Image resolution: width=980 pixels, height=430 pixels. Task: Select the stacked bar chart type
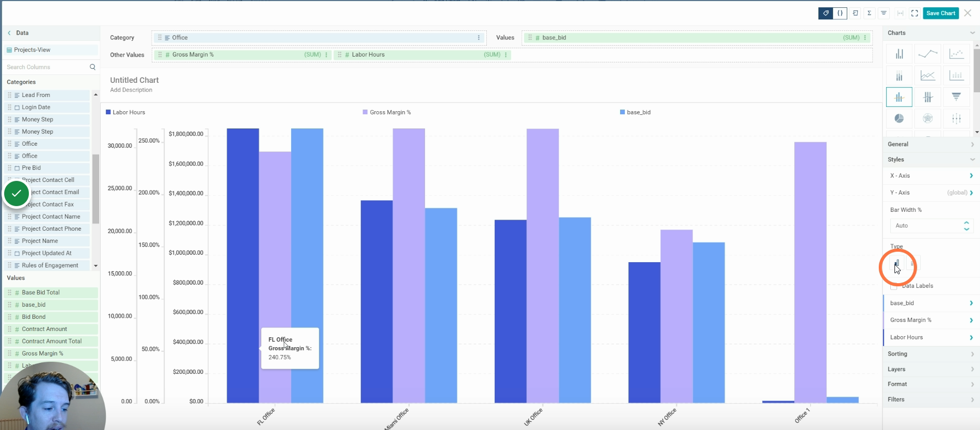(899, 76)
